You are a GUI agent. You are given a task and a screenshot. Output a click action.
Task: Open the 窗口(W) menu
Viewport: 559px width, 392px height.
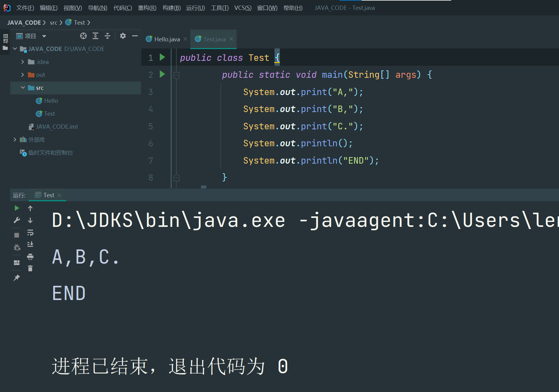(x=267, y=8)
